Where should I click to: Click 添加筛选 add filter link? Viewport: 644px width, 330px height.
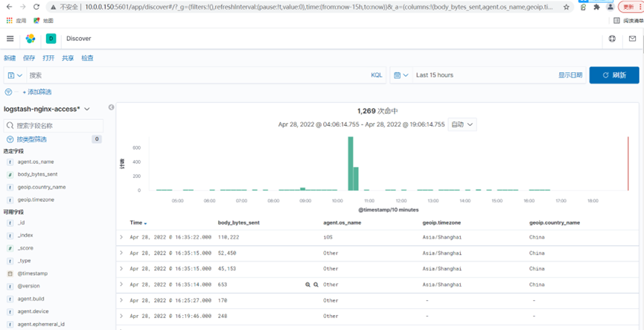37,92
